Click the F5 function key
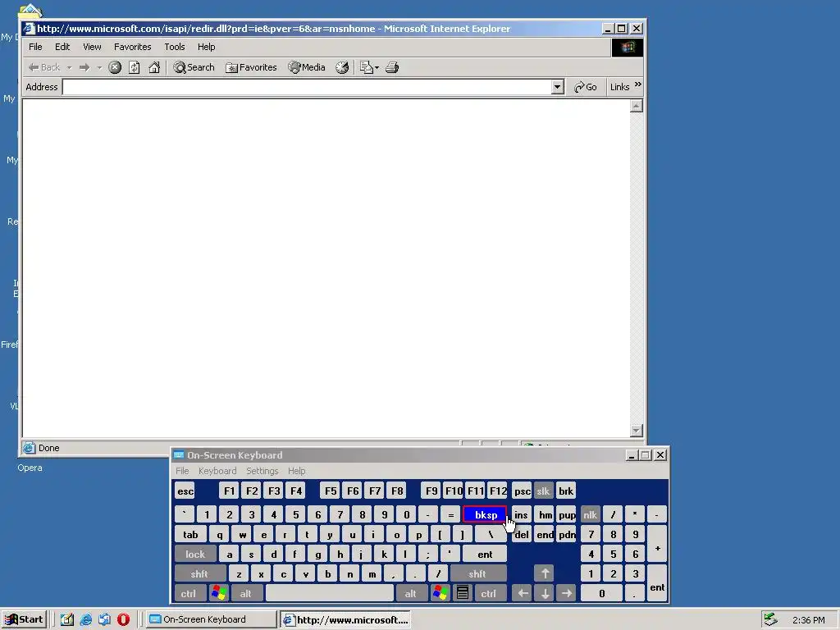This screenshot has width=840, height=630. click(x=331, y=491)
